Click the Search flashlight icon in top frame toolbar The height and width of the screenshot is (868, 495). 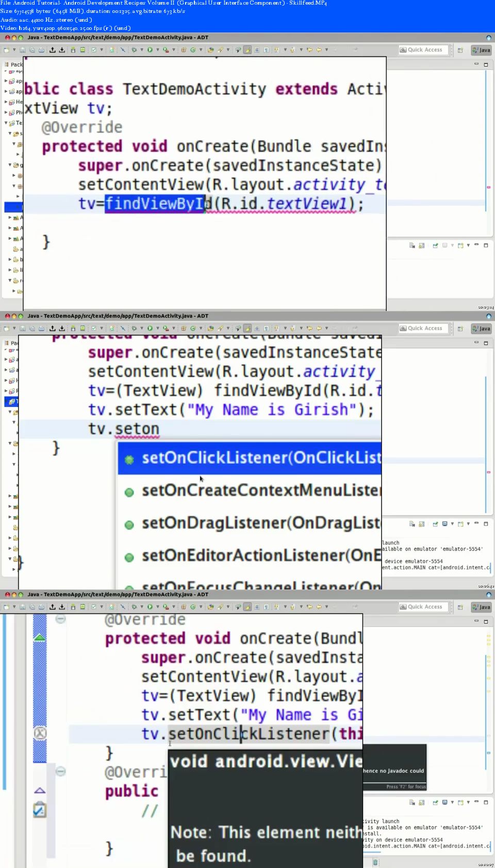click(220, 50)
